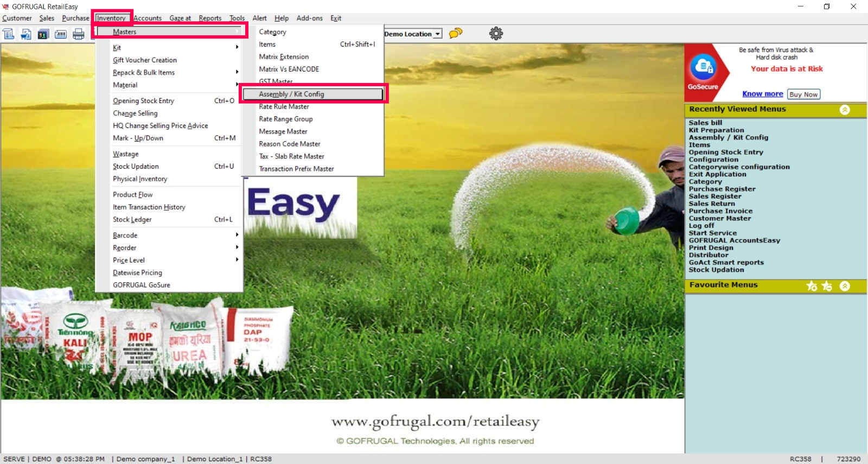Select Assembly / Kit Config in submenu
This screenshot has width=868, height=464.
(313, 94)
